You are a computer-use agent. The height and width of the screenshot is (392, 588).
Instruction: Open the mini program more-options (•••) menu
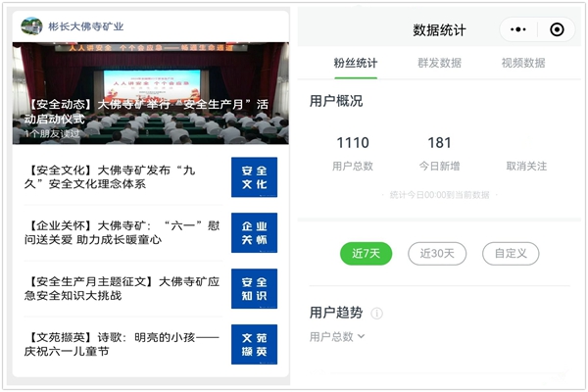pos(521,29)
